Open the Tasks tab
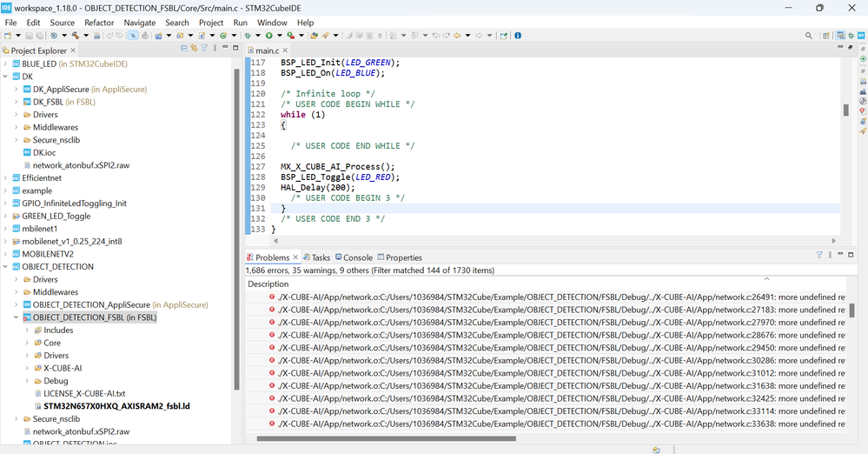 316,257
